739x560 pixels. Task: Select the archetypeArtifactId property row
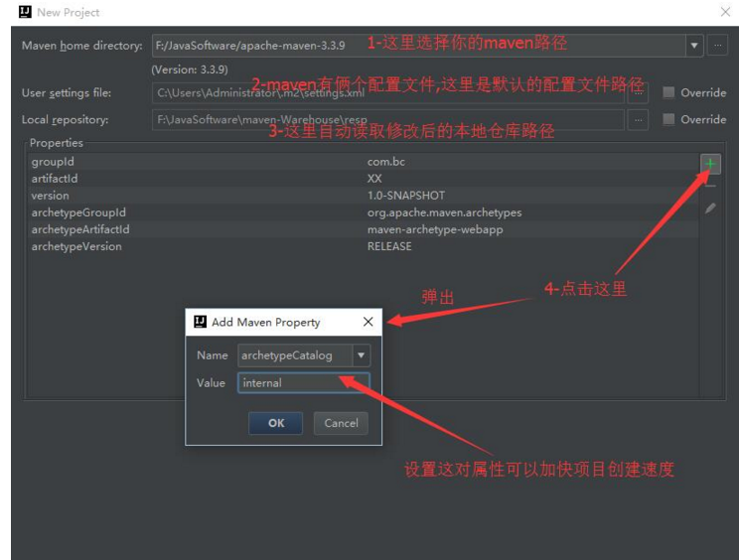(x=363, y=229)
